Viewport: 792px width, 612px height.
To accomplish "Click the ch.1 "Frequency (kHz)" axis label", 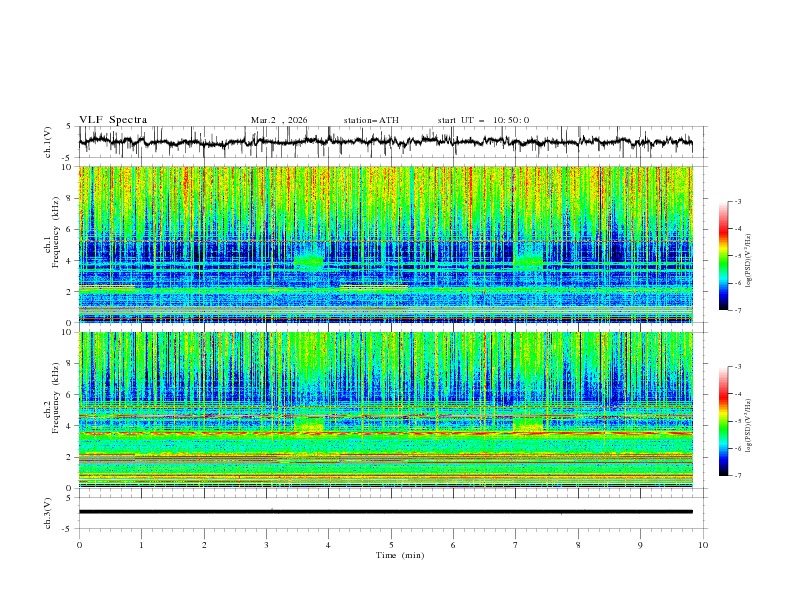I will click(x=55, y=233).
